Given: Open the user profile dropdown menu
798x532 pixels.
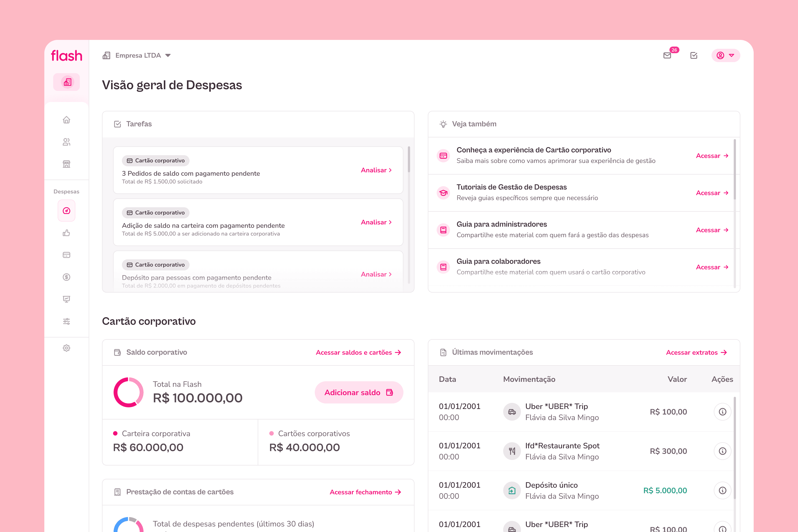Looking at the screenshot, I should point(725,55).
